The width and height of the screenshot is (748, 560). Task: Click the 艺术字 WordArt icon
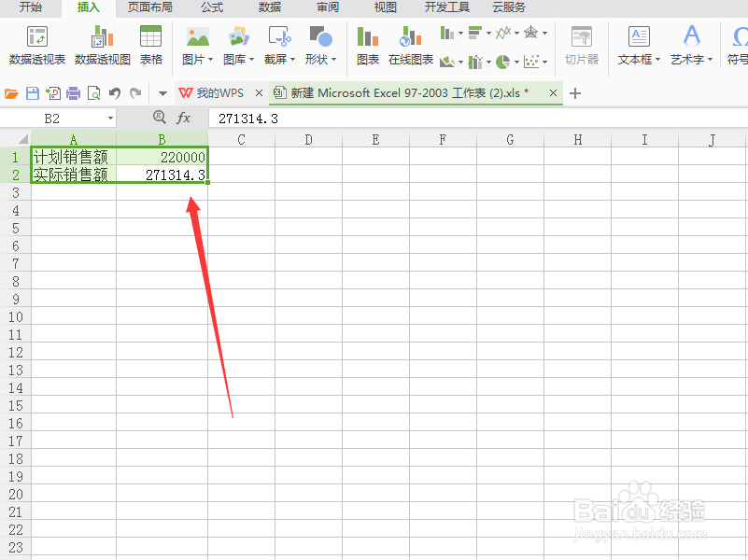click(692, 35)
